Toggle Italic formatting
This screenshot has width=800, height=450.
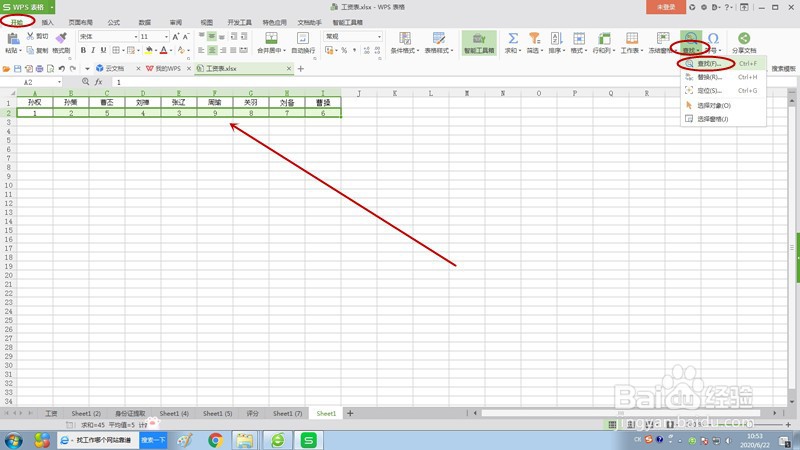tap(93, 50)
